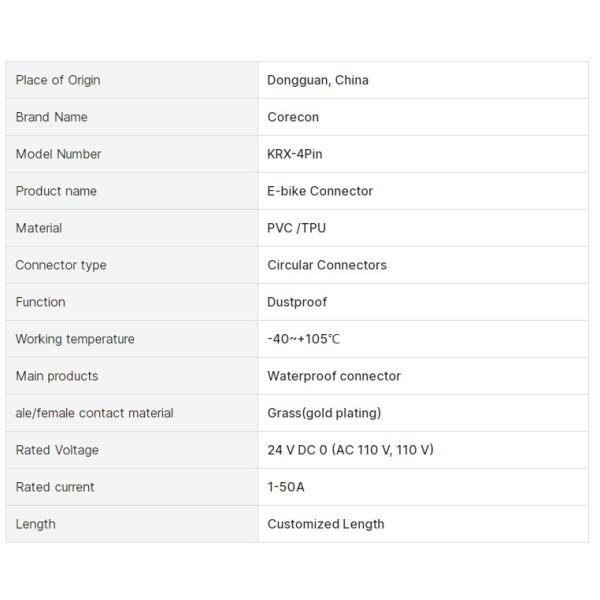The height and width of the screenshot is (600, 600).
Task: Select the Place of Origin label
Action: coord(58,80)
